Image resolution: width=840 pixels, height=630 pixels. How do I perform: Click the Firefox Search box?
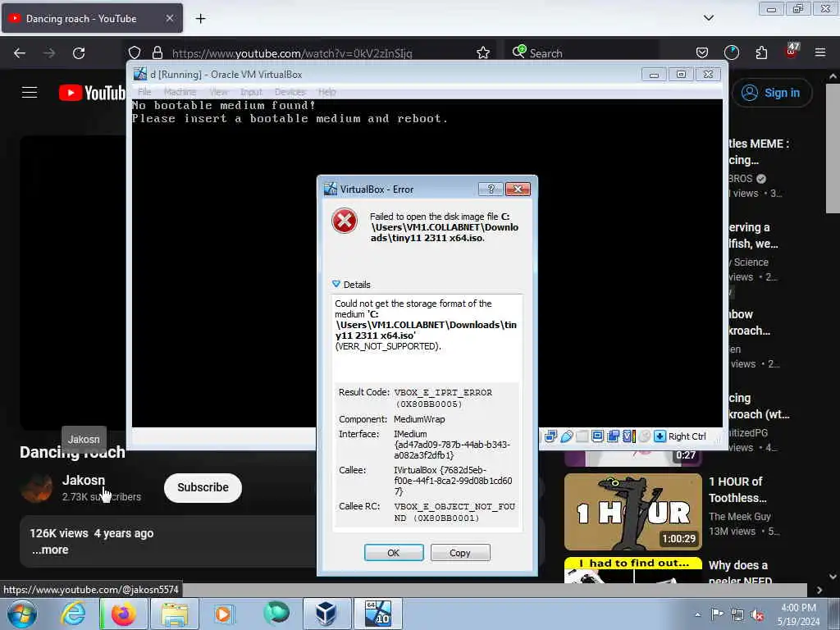pyautogui.click(x=582, y=52)
